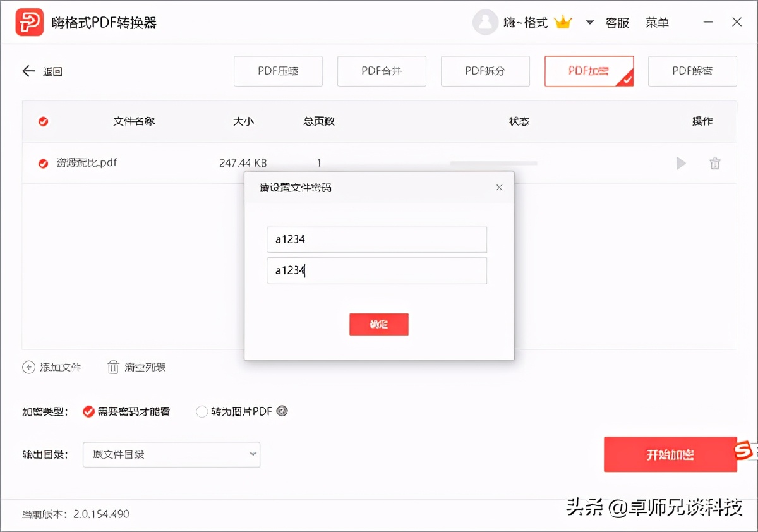Click the 清空列表 trash icon
Viewport: 758px width, 532px height.
114,366
